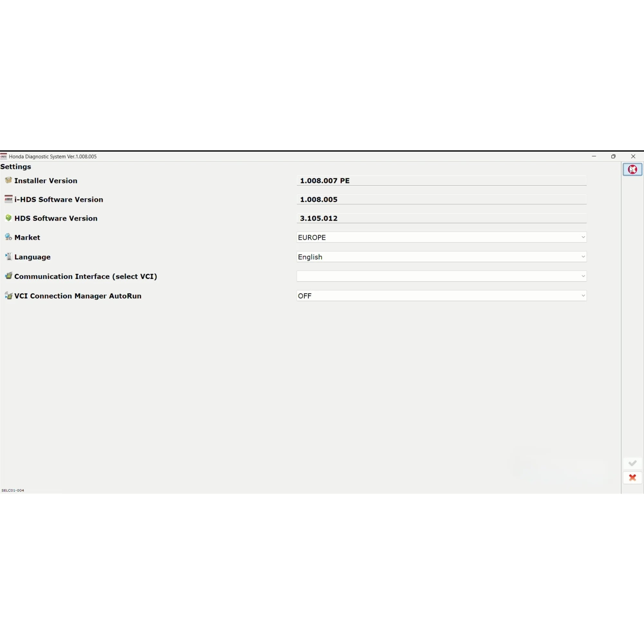Open the Language dropdown showing English
Screen dimensions: 644x644
[x=441, y=257]
